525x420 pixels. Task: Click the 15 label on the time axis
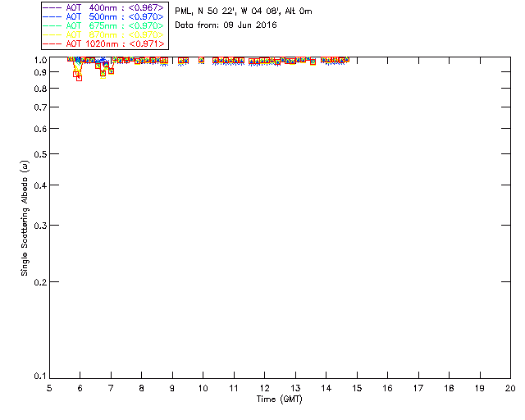[x=357, y=388]
